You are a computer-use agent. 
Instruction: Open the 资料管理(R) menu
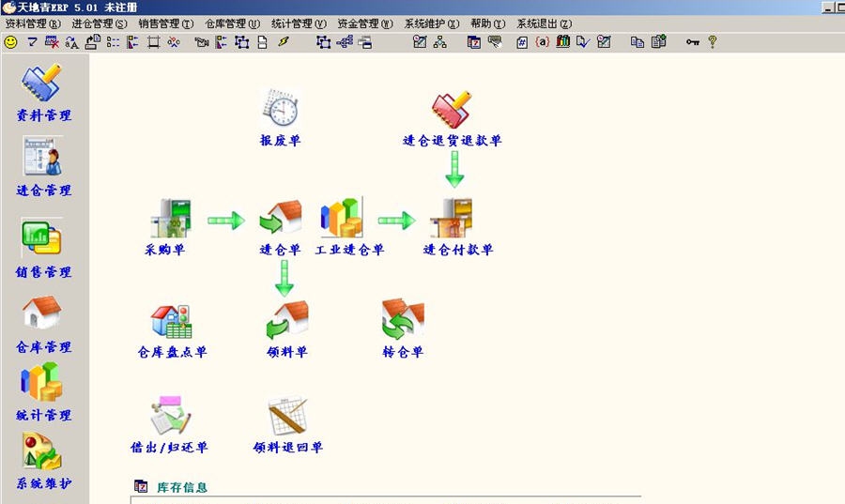[33, 23]
